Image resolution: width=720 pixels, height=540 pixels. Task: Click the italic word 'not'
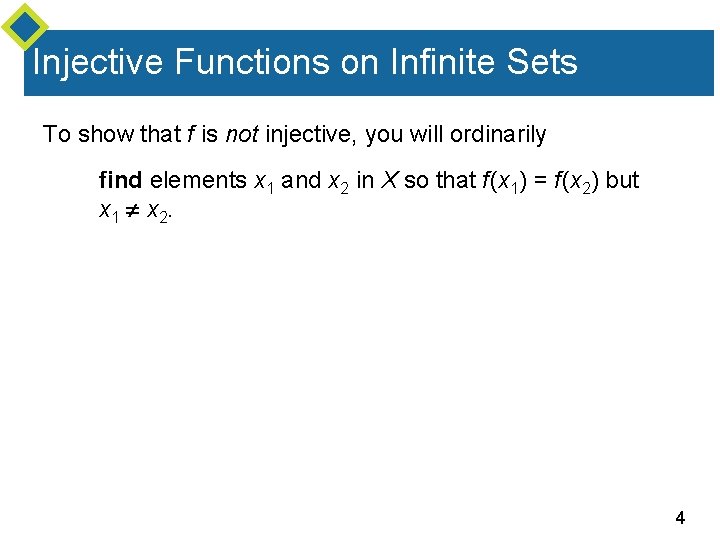click(242, 135)
